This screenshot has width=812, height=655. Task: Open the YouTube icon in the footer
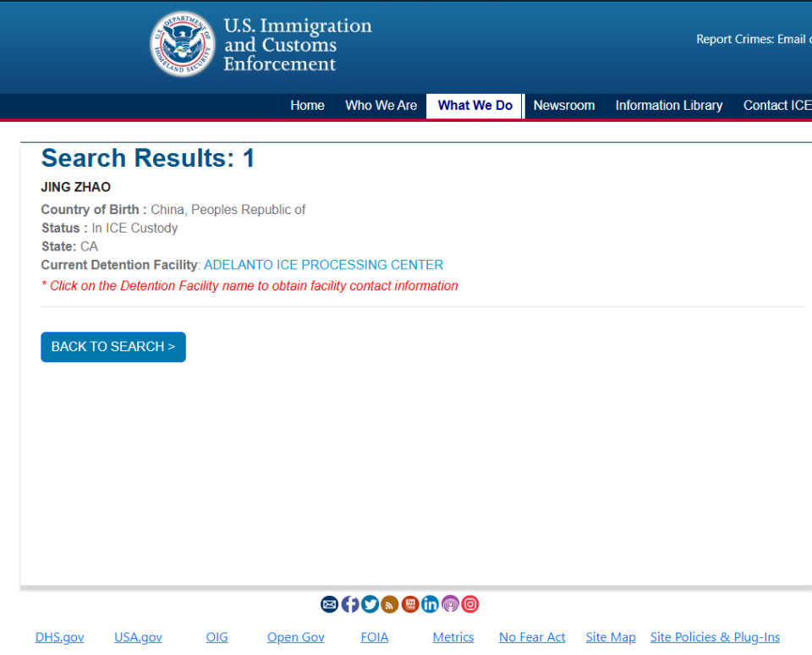[410, 604]
